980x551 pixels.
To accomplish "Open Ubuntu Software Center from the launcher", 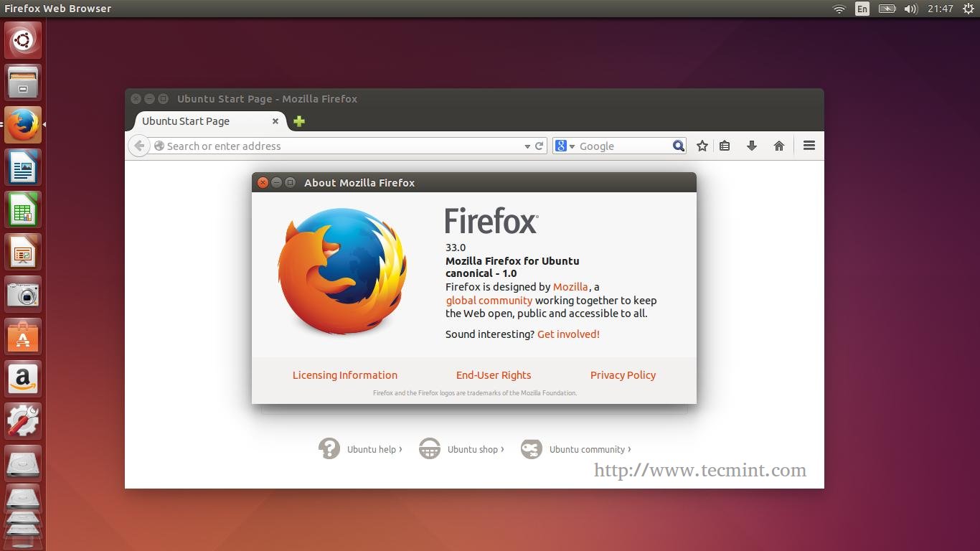I will (x=23, y=336).
